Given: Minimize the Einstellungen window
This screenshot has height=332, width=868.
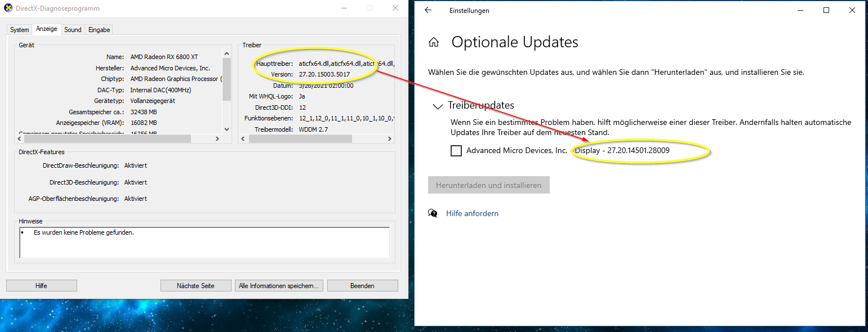Looking at the screenshot, I should (x=800, y=10).
